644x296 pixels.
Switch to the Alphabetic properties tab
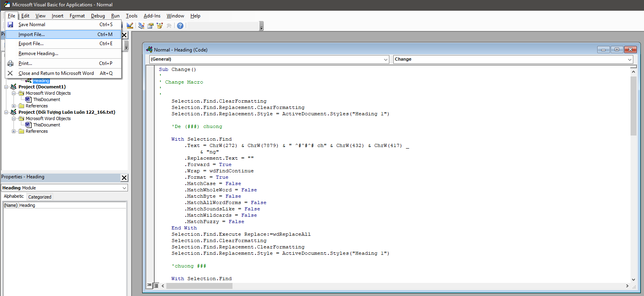(x=14, y=197)
